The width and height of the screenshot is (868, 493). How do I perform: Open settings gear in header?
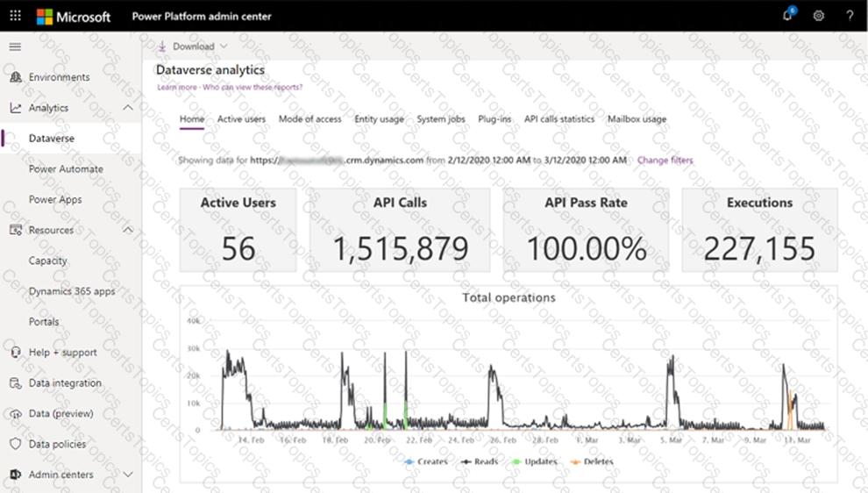click(x=818, y=16)
